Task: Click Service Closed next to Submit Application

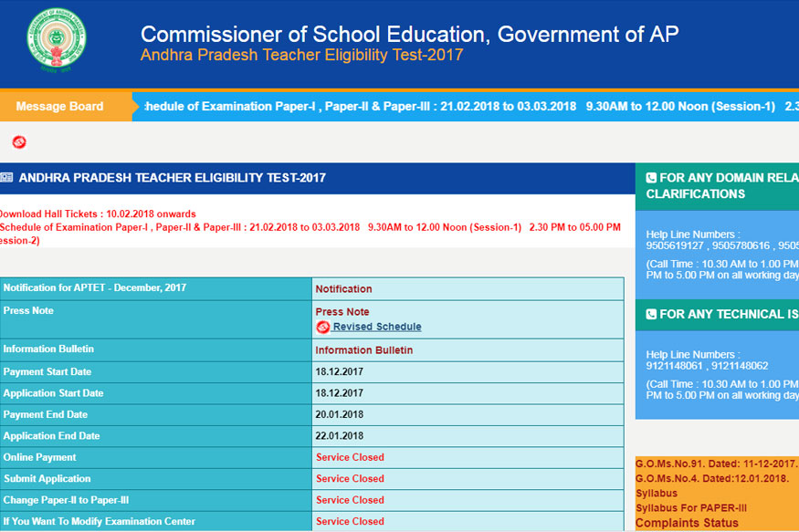Action: tap(350, 478)
